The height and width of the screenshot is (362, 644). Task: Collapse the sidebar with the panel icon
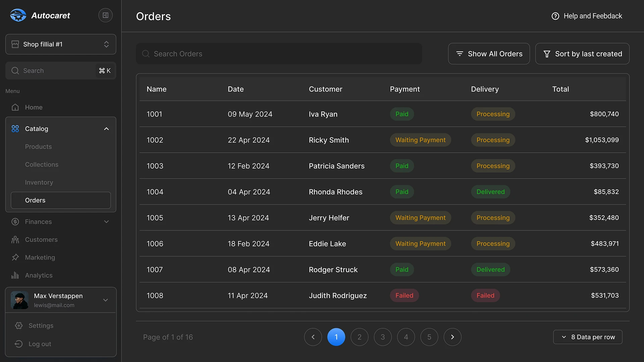pyautogui.click(x=105, y=15)
